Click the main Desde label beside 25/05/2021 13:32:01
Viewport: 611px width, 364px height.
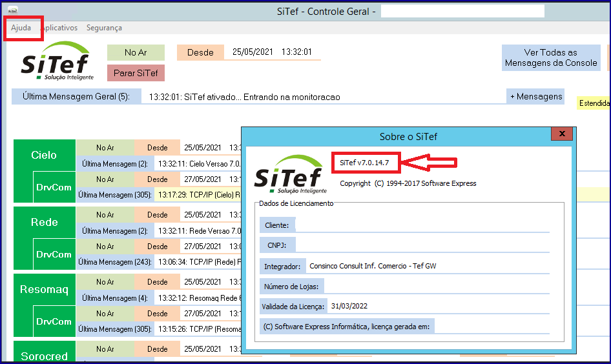200,52
